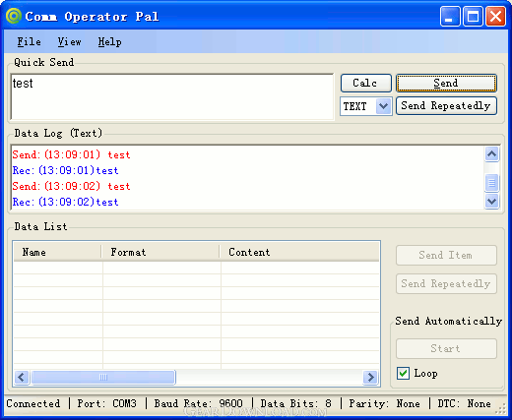The width and height of the screenshot is (512, 420).
Task: Click the window resize grip in the corner
Action: (501, 408)
